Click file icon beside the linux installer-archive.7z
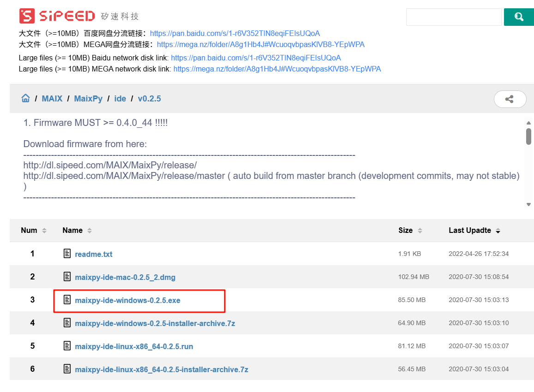The width and height of the screenshot is (534, 392). 67,368
